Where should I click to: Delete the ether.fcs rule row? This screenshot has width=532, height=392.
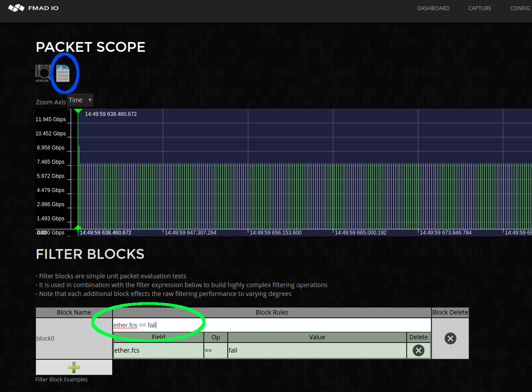(418, 350)
